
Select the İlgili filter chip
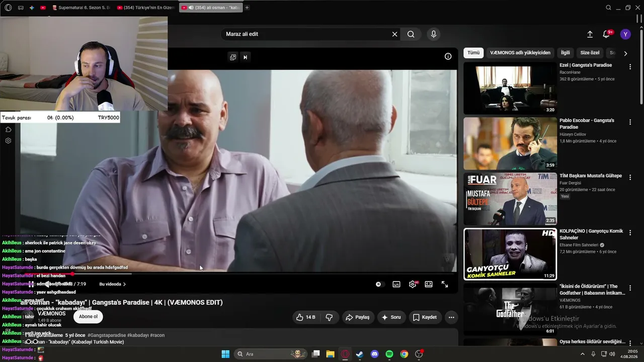[x=566, y=53]
